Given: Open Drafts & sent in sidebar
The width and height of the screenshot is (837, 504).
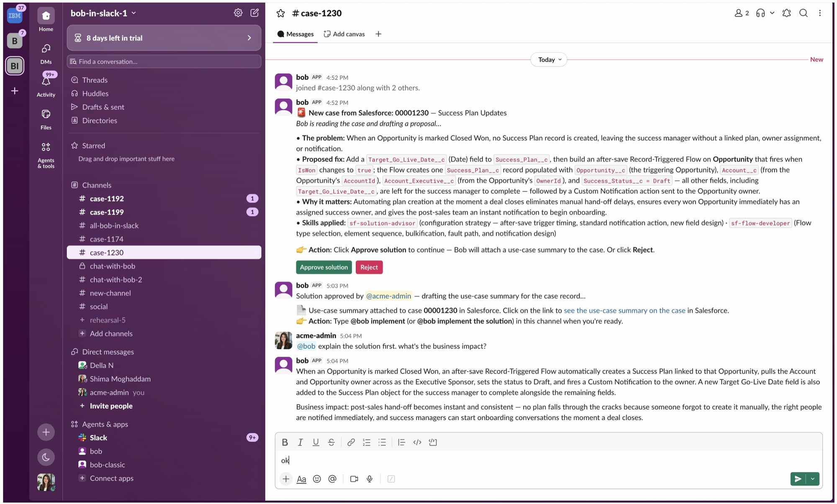Looking at the screenshot, I should 164,107.
